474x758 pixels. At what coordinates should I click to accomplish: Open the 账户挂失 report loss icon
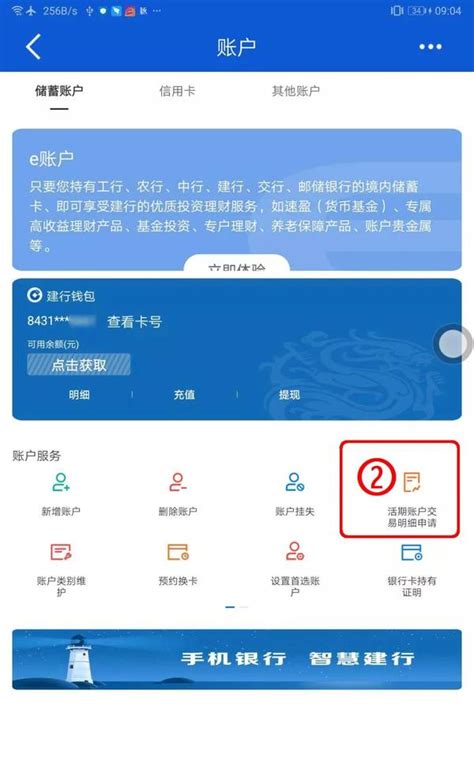pyautogui.click(x=295, y=482)
